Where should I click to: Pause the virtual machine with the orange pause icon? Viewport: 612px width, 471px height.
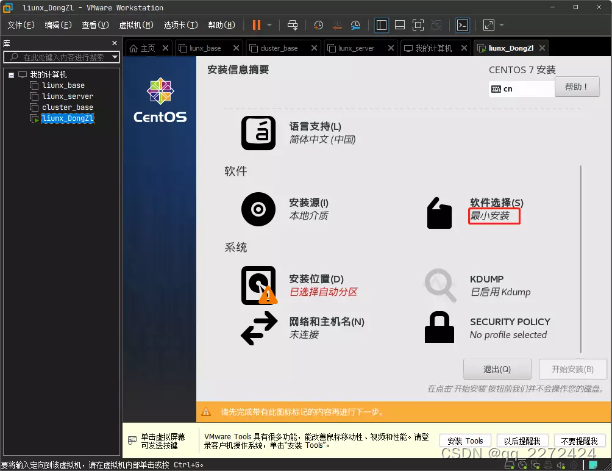[x=256, y=25]
